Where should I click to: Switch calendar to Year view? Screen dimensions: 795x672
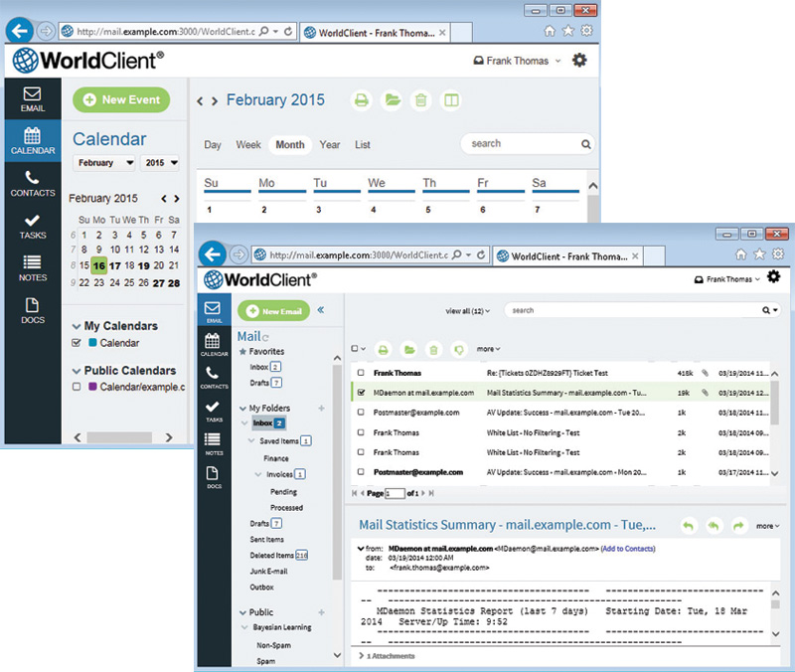[x=330, y=144]
